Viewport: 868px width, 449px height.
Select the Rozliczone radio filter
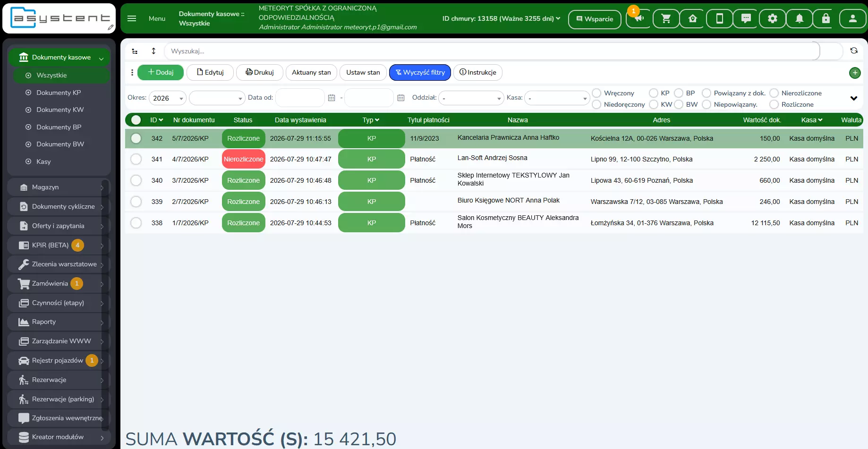coord(774,104)
